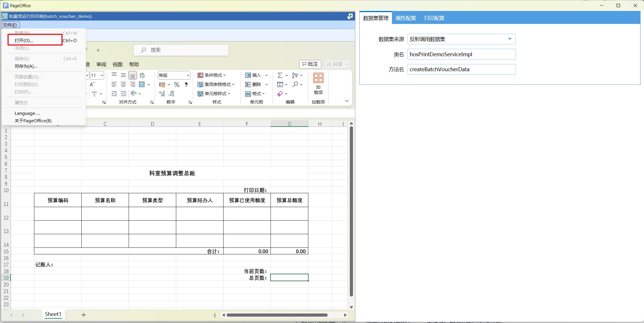Open 条件格式 conditional formatting button

tap(212, 75)
